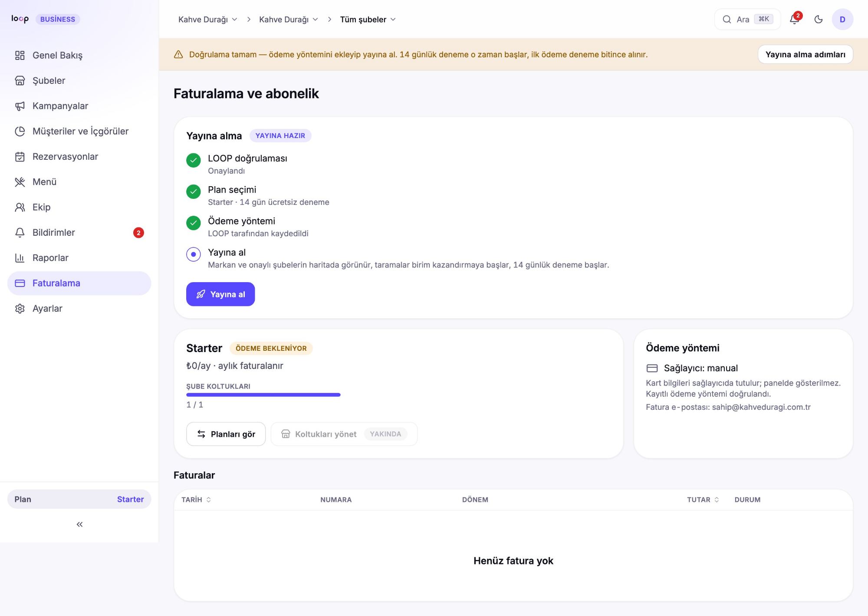
Task: Click the Henüz fatura yok message
Action: coord(513,561)
